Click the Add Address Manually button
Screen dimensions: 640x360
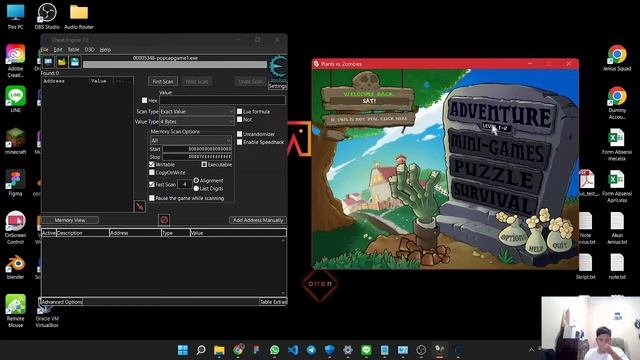point(258,220)
